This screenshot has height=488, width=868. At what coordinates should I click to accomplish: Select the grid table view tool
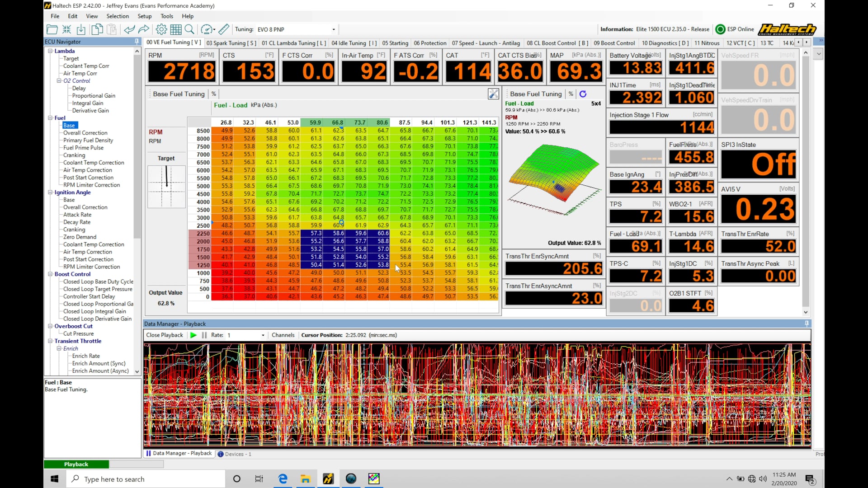(x=176, y=29)
